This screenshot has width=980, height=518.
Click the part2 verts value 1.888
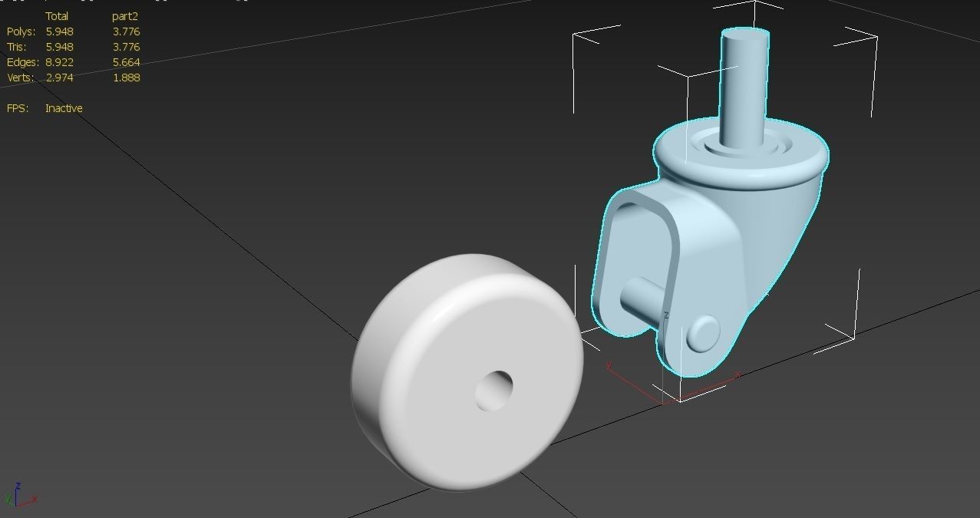coord(126,78)
